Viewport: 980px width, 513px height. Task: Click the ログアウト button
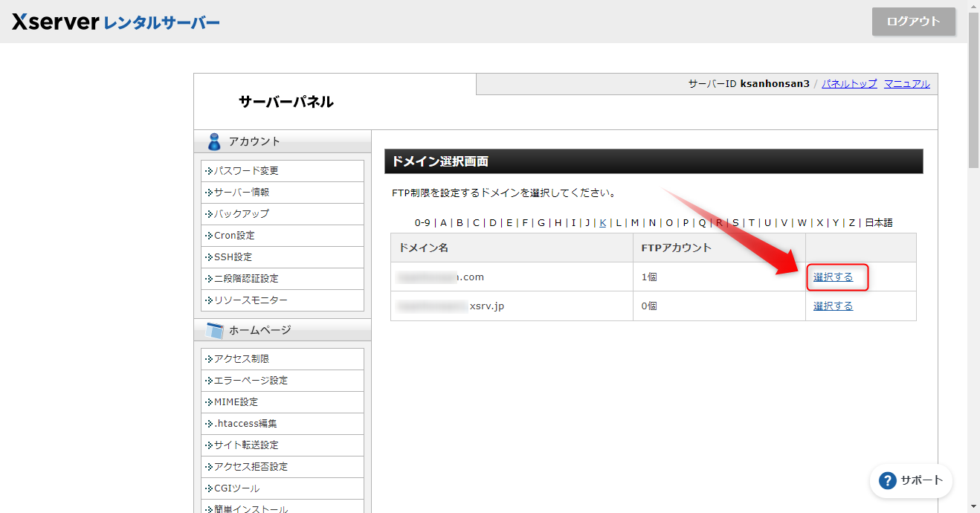[913, 22]
